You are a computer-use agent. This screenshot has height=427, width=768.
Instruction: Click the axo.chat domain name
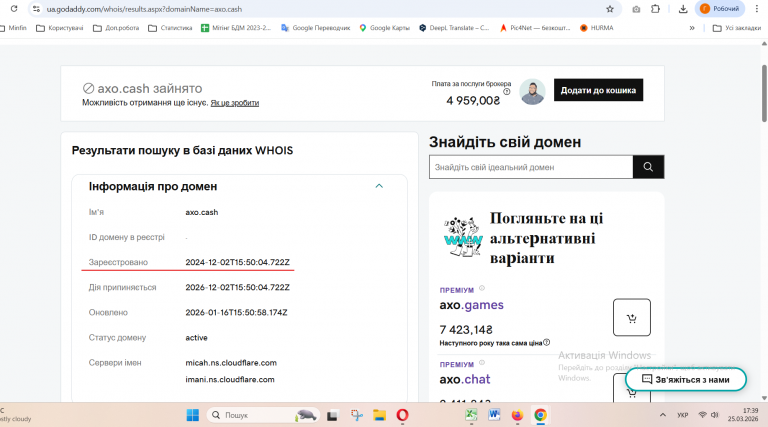click(465, 380)
